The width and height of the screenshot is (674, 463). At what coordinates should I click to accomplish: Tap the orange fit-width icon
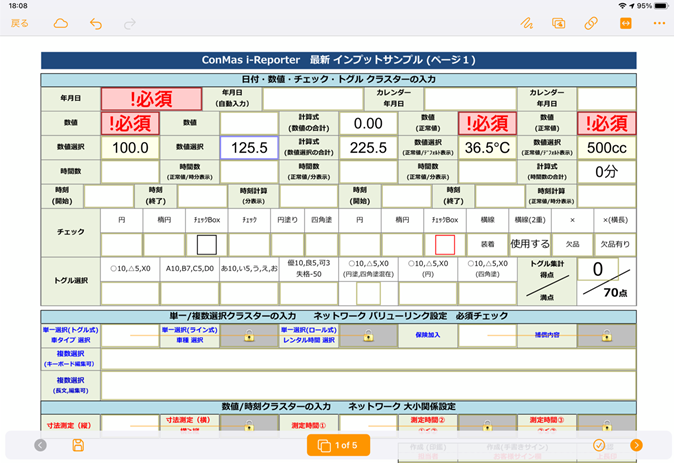click(625, 23)
